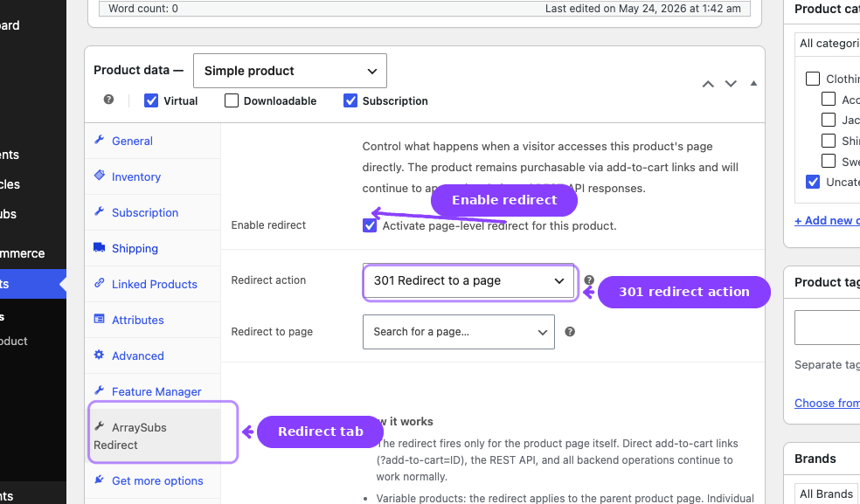Click into the Product tags input field
Viewport: 860px width, 504px height.
[827, 328]
